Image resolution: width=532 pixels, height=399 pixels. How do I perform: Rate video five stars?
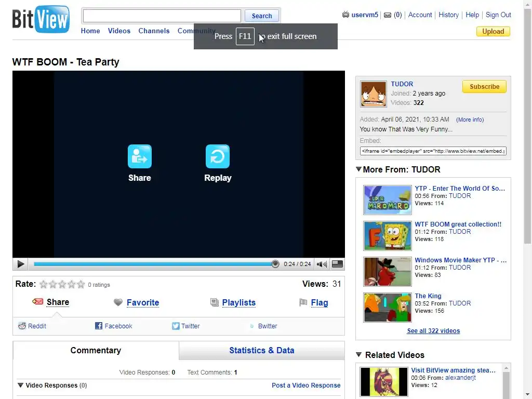(x=81, y=284)
